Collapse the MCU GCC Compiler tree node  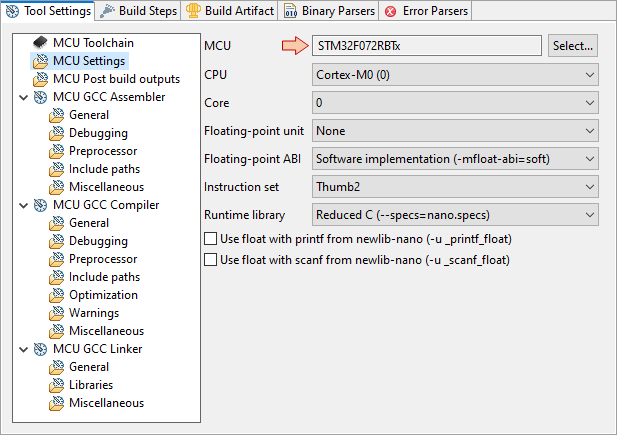point(24,205)
